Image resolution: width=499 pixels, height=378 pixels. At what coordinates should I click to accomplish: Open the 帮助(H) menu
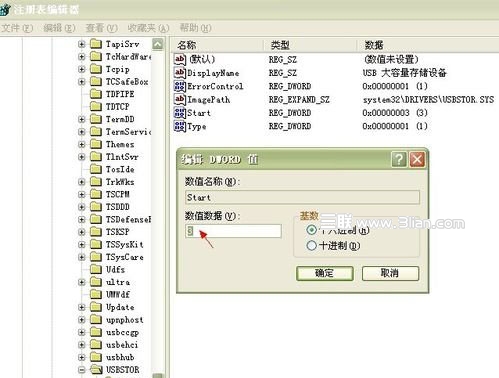click(196, 28)
